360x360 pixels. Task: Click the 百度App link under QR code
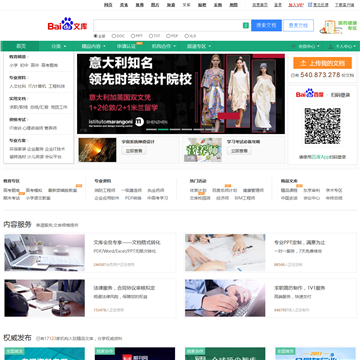320,157
